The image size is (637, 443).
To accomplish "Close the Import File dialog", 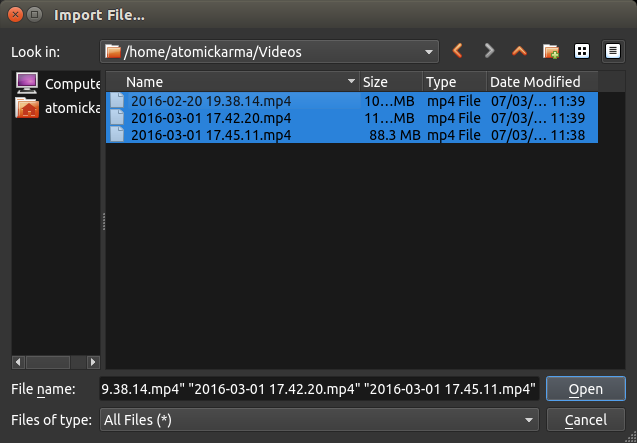I will 15,15.
